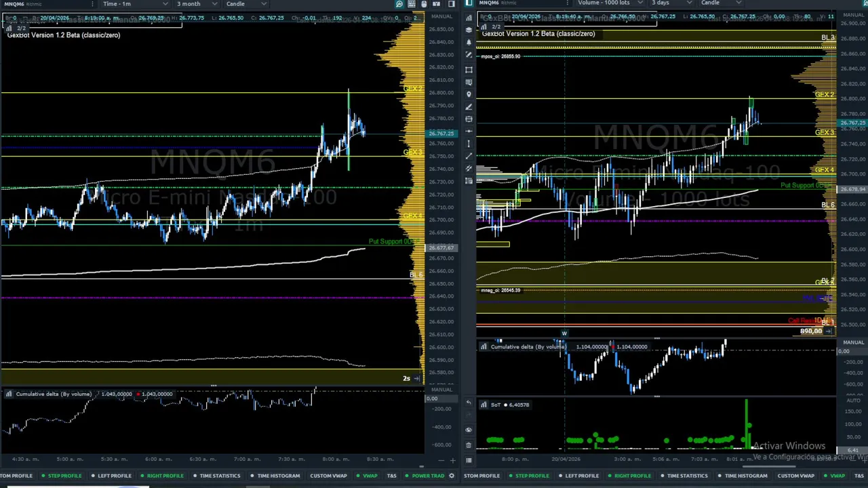Click the alert bell icon in the sidebar

(469, 42)
